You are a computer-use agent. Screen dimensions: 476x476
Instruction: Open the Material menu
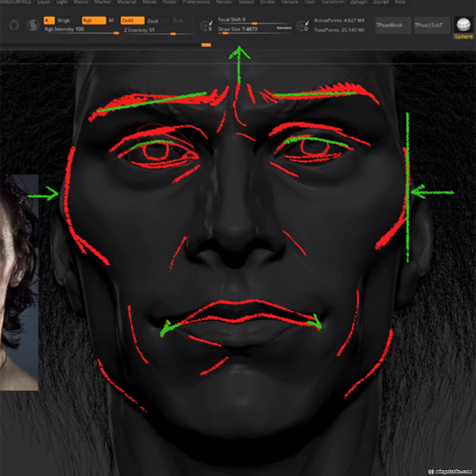click(x=127, y=2)
